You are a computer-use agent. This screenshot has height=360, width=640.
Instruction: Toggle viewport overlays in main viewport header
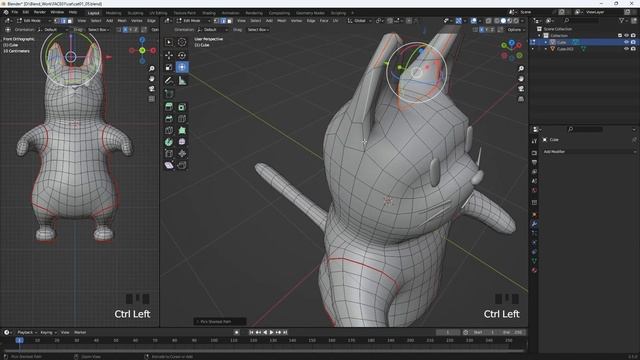click(x=473, y=20)
